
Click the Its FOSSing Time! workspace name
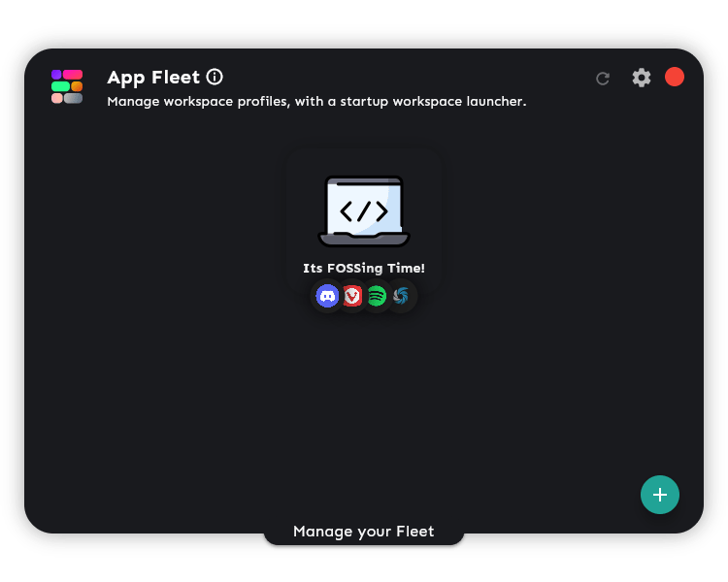coord(364,268)
